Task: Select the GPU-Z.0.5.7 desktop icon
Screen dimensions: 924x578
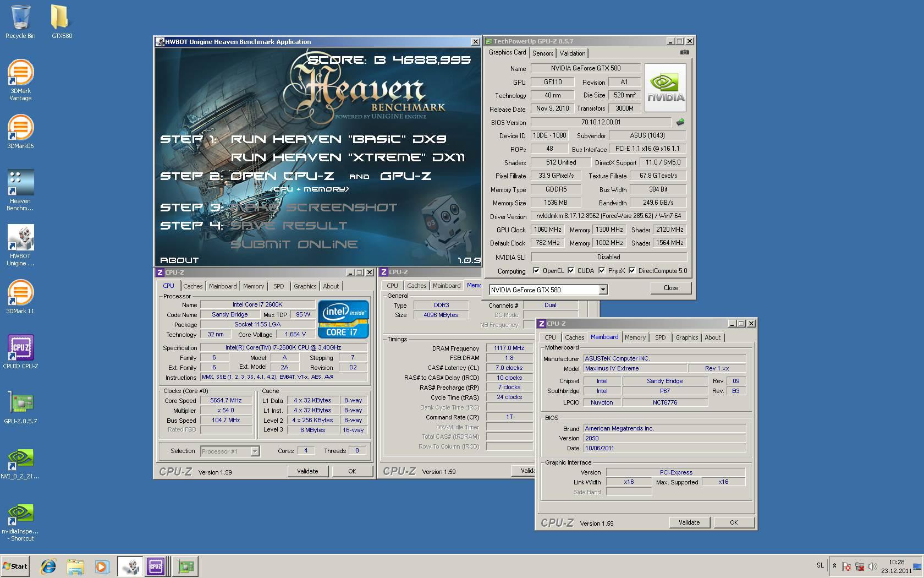Action: click(x=21, y=407)
